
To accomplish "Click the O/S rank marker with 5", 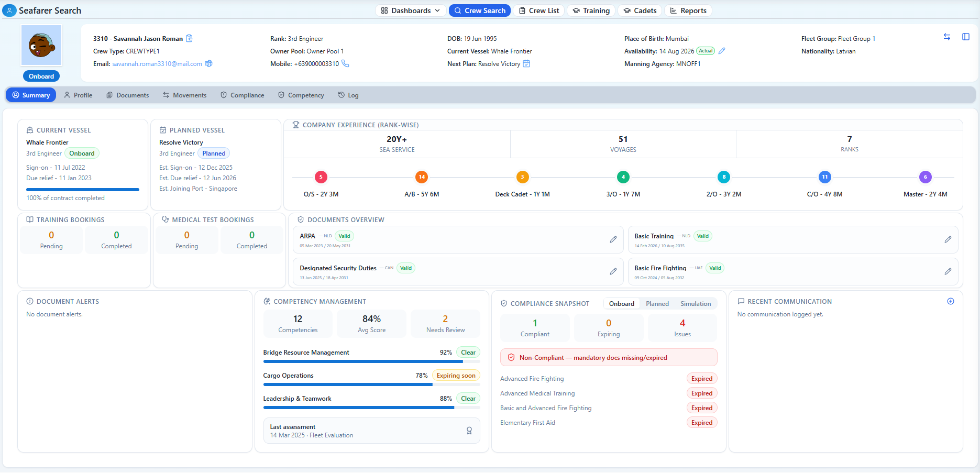I will pyautogui.click(x=321, y=177).
